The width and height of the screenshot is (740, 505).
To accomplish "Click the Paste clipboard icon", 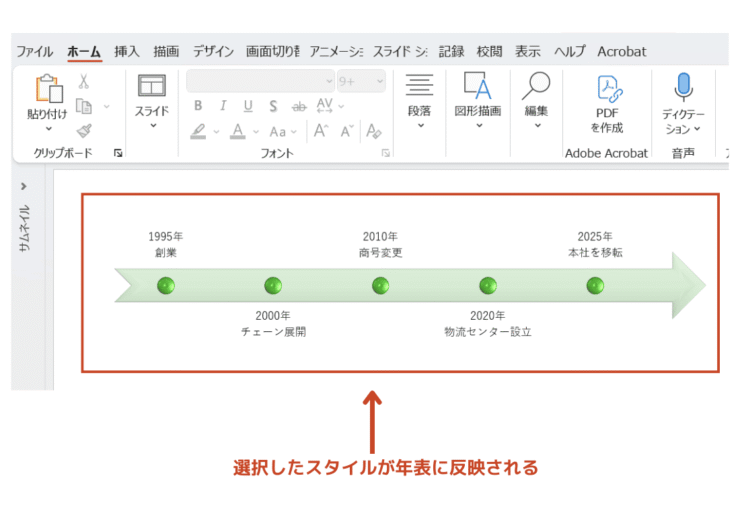I will tap(49, 88).
